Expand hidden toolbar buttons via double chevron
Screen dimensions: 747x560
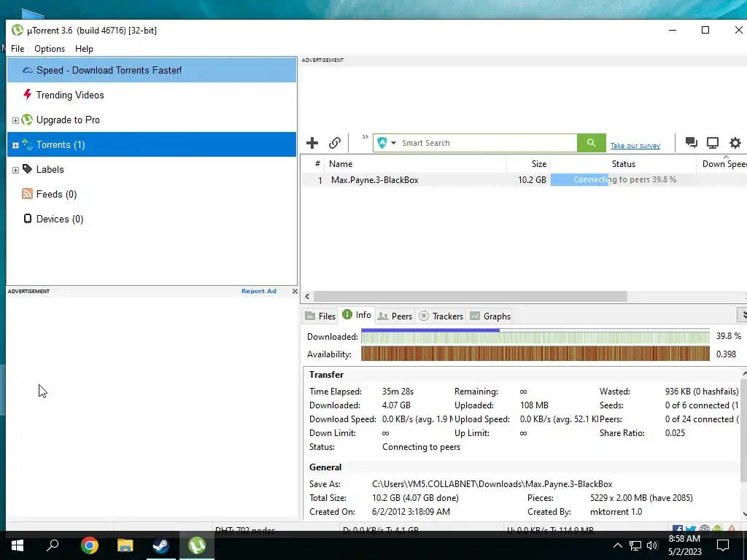tap(365, 137)
